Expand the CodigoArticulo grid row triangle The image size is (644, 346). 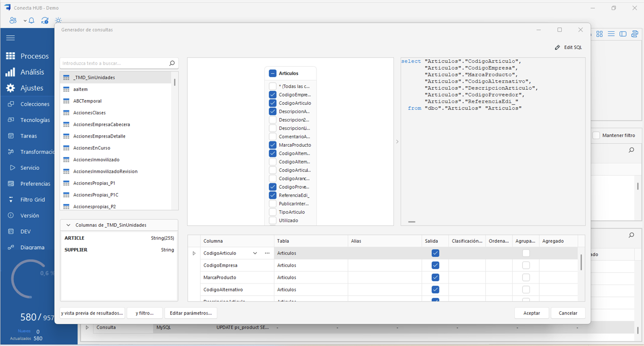194,253
